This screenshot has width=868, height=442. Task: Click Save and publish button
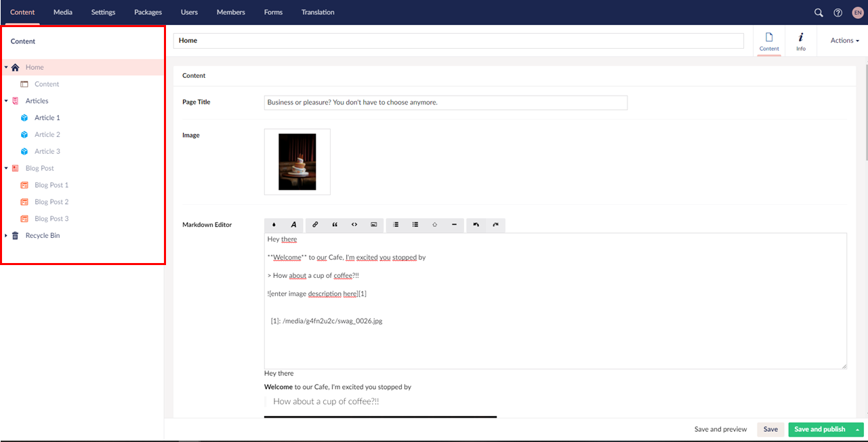click(819, 429)
